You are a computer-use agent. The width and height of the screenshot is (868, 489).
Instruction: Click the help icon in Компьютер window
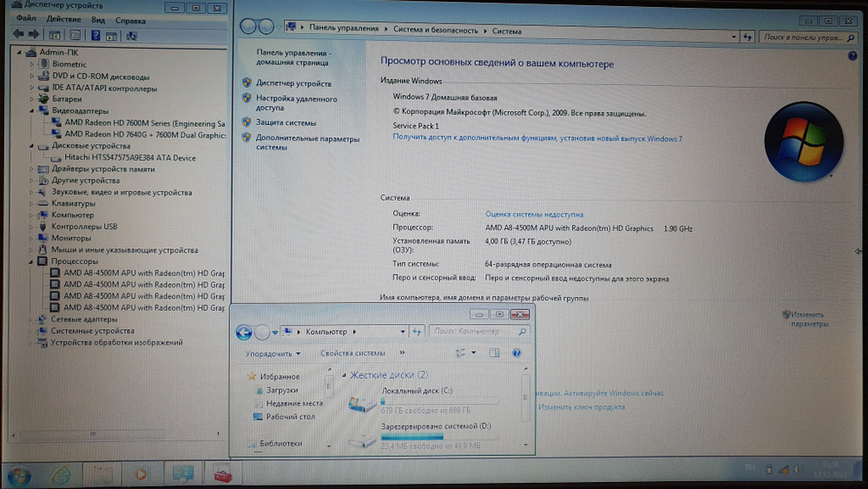tap(516, 353)
